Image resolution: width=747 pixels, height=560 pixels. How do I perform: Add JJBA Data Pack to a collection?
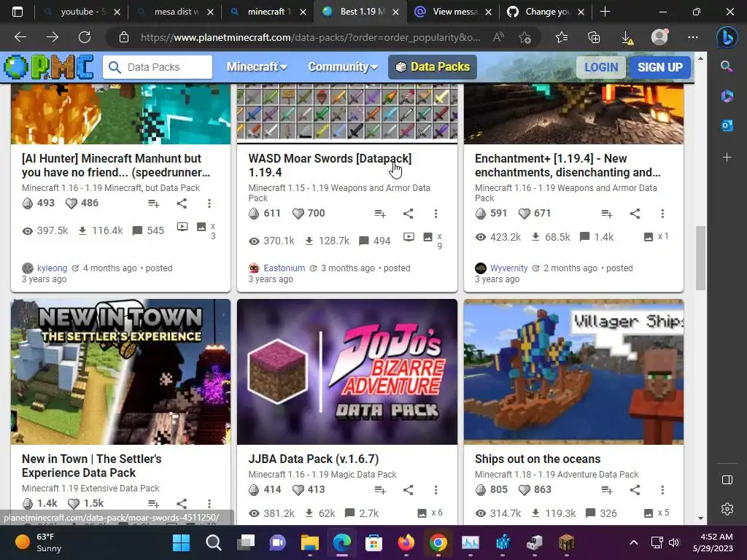(379, 489)
